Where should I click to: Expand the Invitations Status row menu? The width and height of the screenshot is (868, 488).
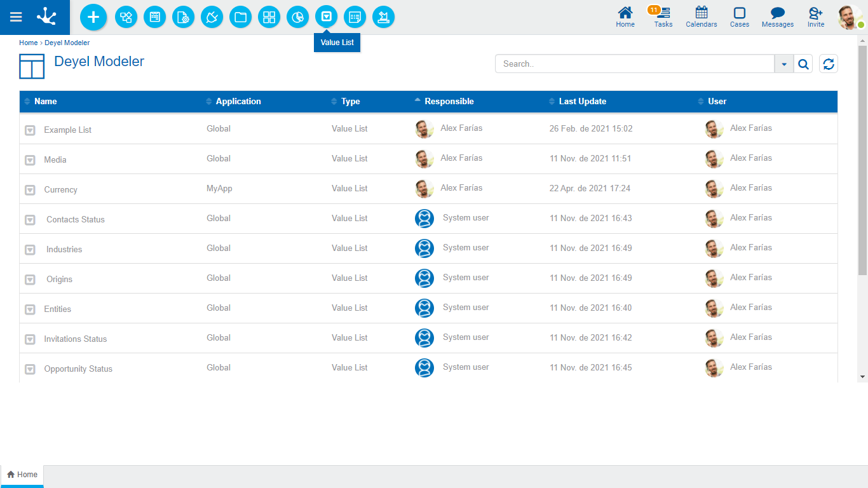point(30,339)
